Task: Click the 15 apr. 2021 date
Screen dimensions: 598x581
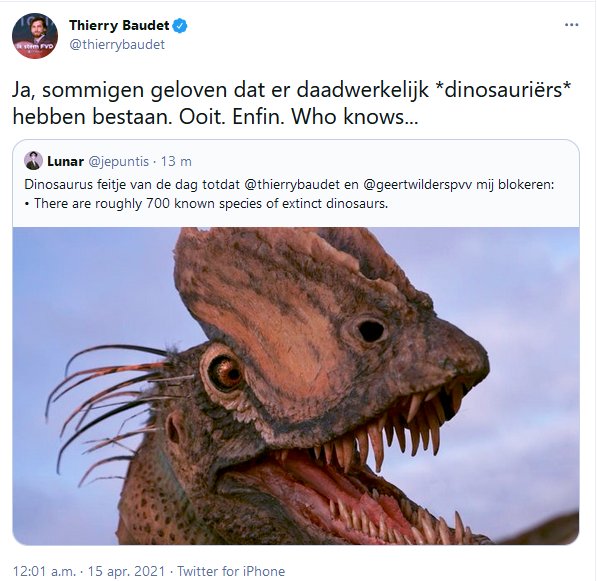Action: tap(127, 571)
